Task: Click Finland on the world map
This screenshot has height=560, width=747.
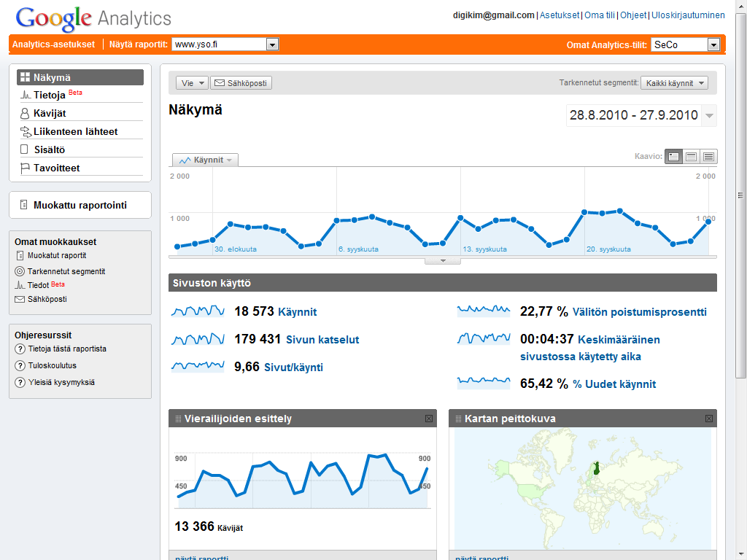Action: click(x=596, y=468)
